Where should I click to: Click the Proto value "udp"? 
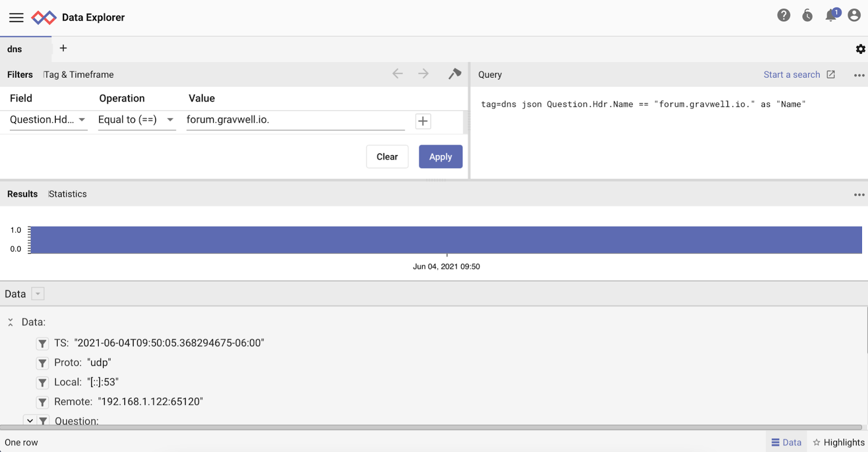coord(99,363)
